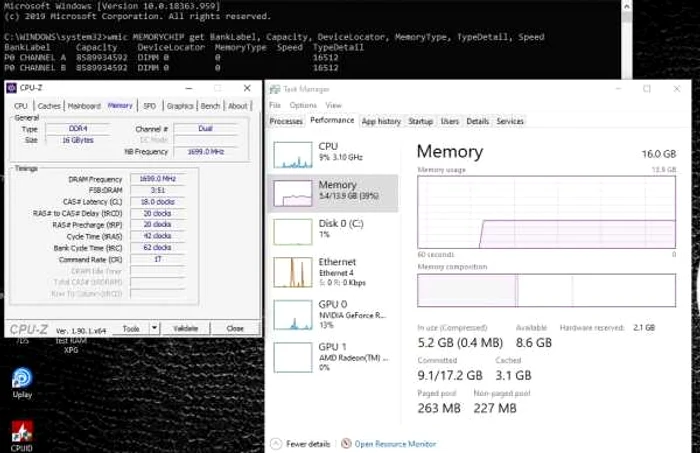Click the Fewer details arrow icon

point(276,444)
